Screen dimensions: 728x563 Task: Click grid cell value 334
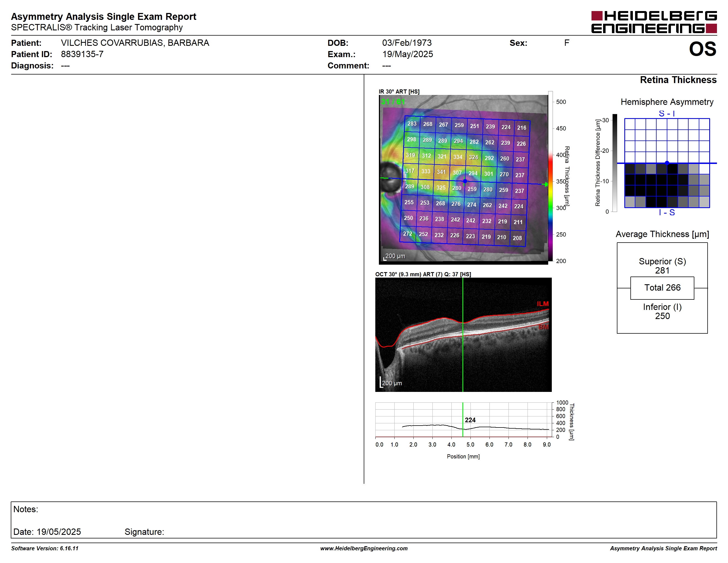coord(458,157)
